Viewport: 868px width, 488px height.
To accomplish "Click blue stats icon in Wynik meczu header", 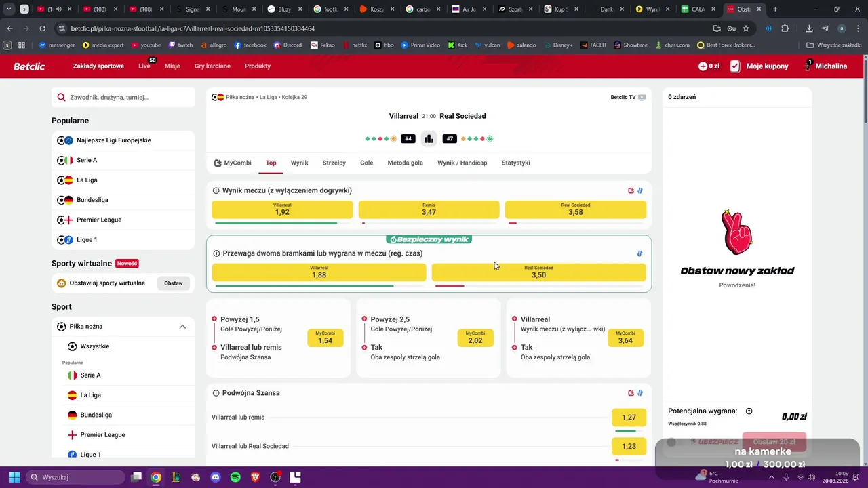I will click(640, 191).
